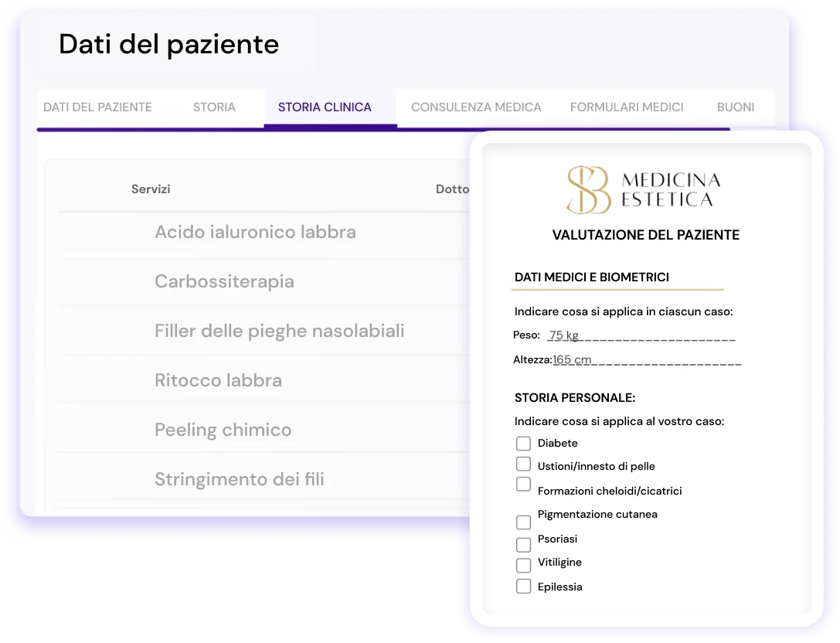Click the Dotto column header
Image resolution: width=840 pixels, height=643 pixels.
pyautogui.click(x=452, y=189)
